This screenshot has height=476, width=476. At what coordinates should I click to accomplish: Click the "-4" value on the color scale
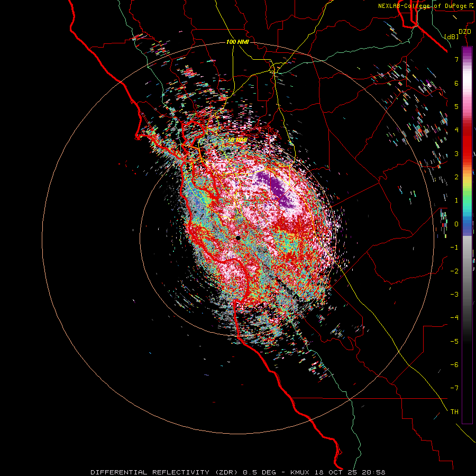pos(454,318)
